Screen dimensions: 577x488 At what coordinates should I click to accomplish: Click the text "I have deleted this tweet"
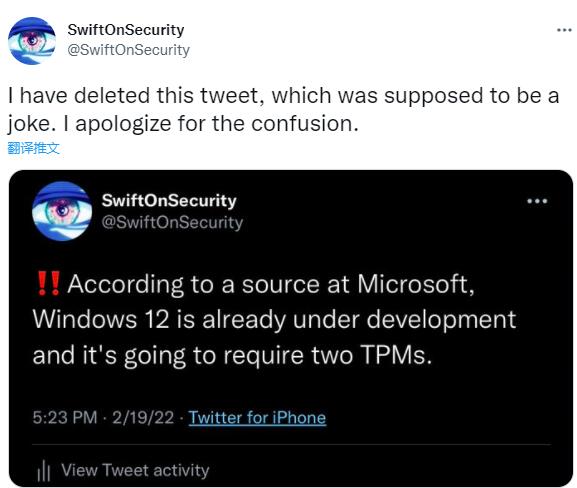coord(136,96)
